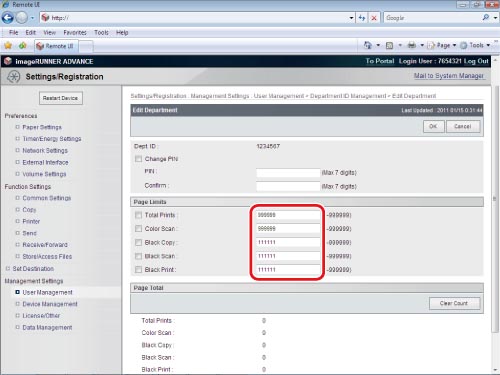Click the Feeds toolbar icon
The image size is (500, 375).
tap(389, 45)
